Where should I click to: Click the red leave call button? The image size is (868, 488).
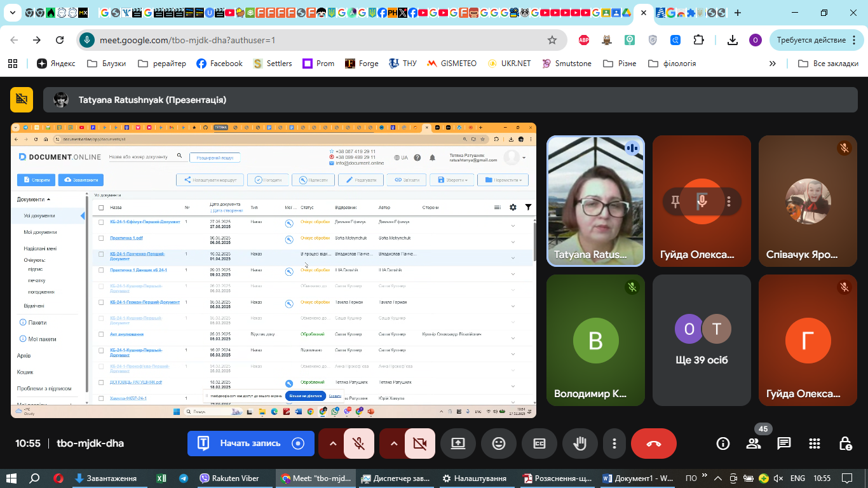click(x=653, y=444)
